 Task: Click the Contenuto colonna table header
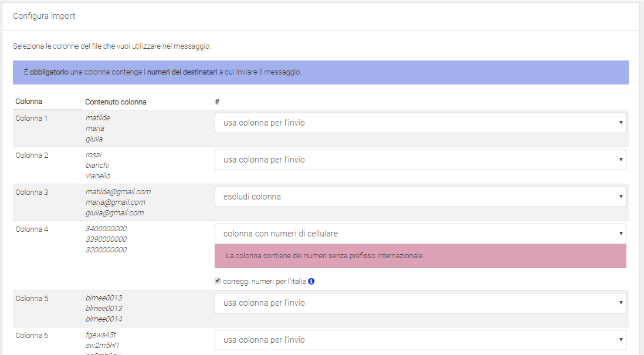point(116,102)
